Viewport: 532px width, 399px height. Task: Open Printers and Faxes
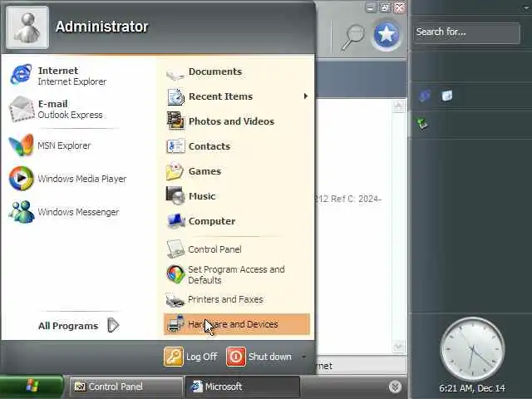click(214, 299)
